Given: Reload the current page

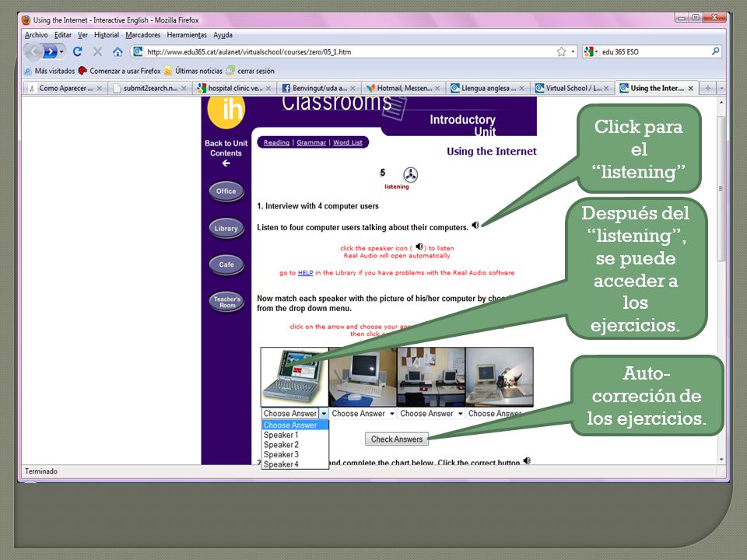Looking at the screenshot, I should pyautogui.click(x=77, y=51).
